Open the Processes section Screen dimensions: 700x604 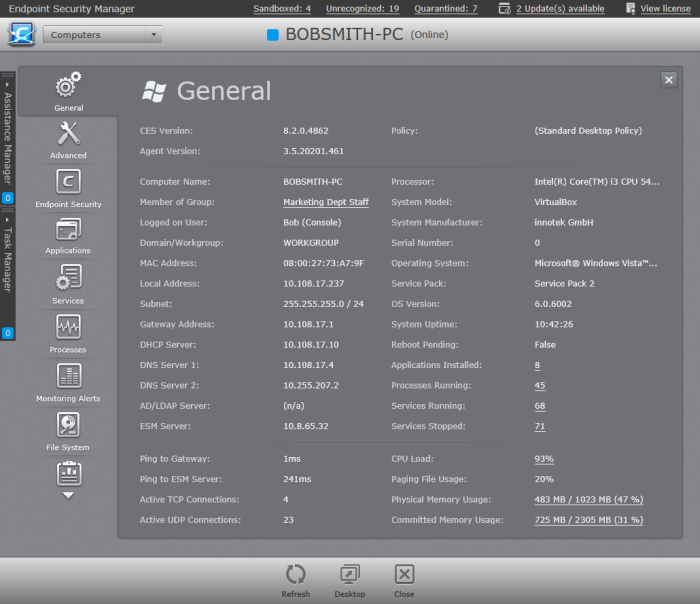(x=68, y=334)
